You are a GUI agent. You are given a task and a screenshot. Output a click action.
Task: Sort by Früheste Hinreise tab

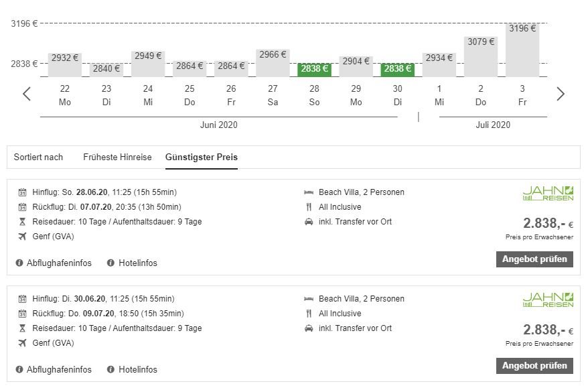[117, 157]
